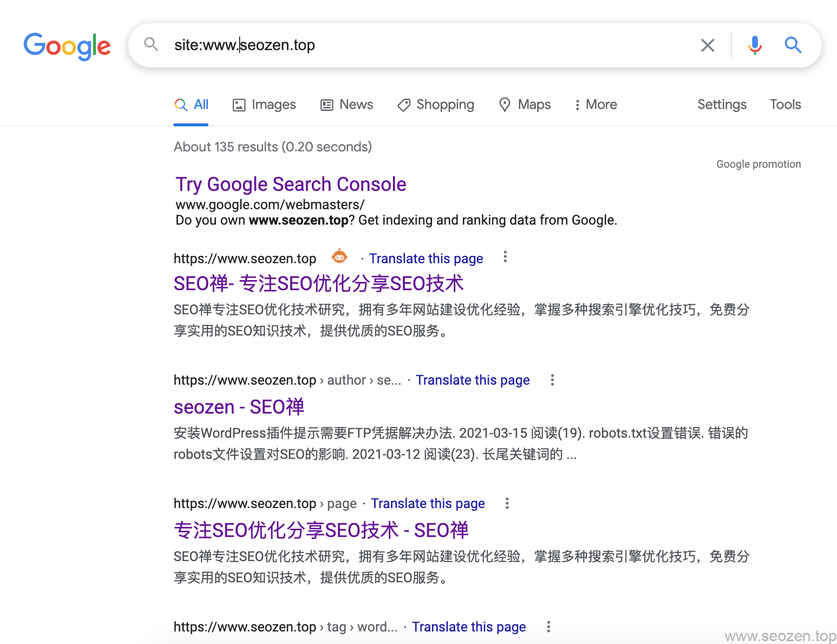Click the 专注SEO优化分享SEO技术 page result

[x=321, y=530]
